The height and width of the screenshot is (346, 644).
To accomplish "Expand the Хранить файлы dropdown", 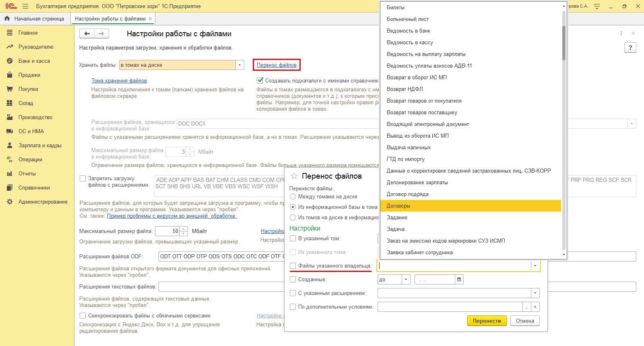I will point(240,65).
